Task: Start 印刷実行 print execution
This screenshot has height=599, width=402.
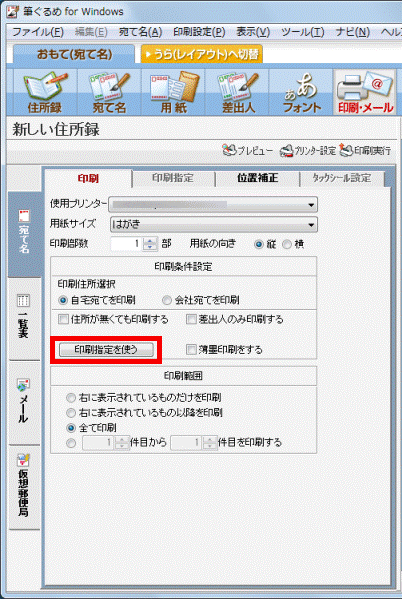Action: [x=365, y=151]
